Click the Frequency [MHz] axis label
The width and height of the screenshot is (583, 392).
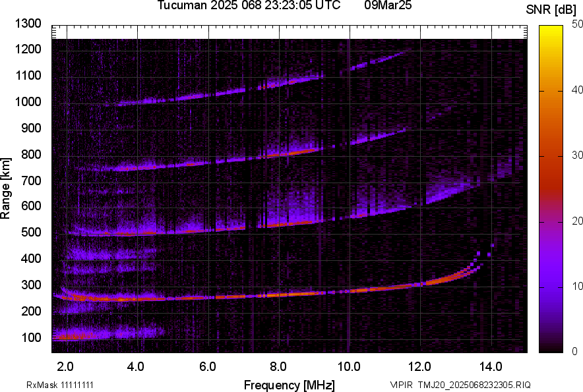click(x=289, y=385)
